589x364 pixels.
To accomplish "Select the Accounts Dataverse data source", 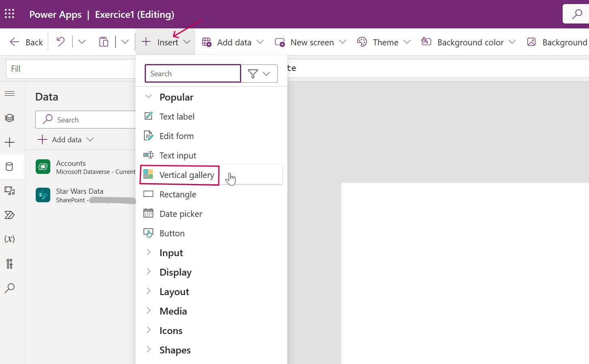I will point(86,167).
